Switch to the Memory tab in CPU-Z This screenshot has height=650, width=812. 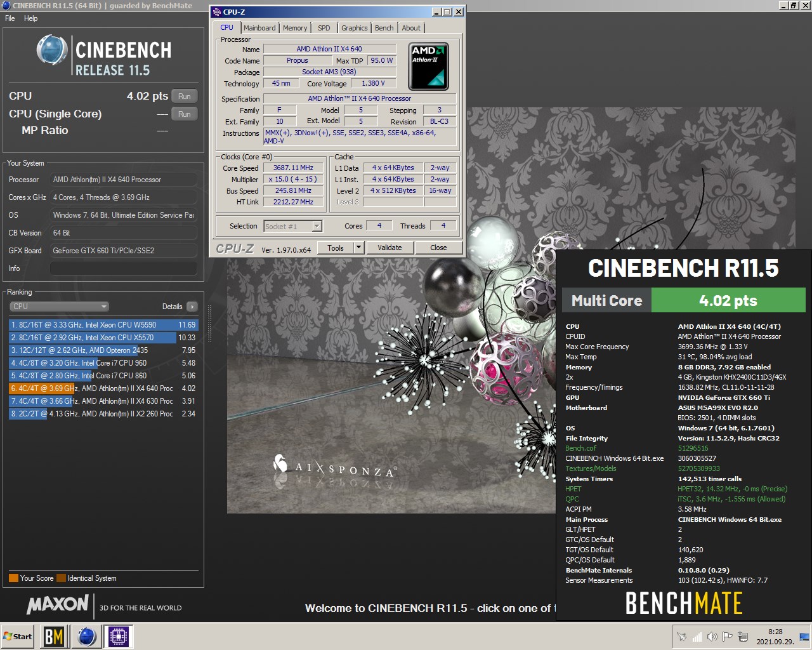295,28
